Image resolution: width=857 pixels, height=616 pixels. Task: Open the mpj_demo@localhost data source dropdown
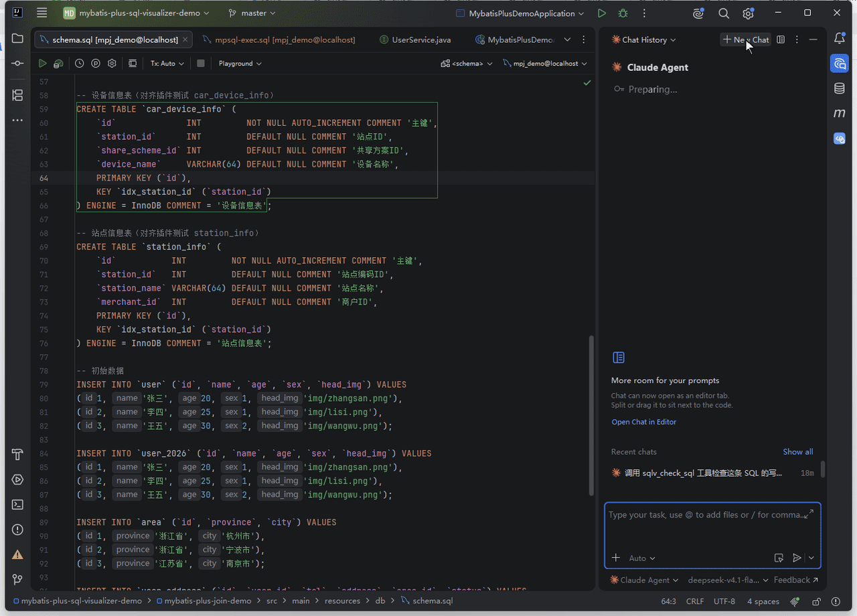click(545, 64)
